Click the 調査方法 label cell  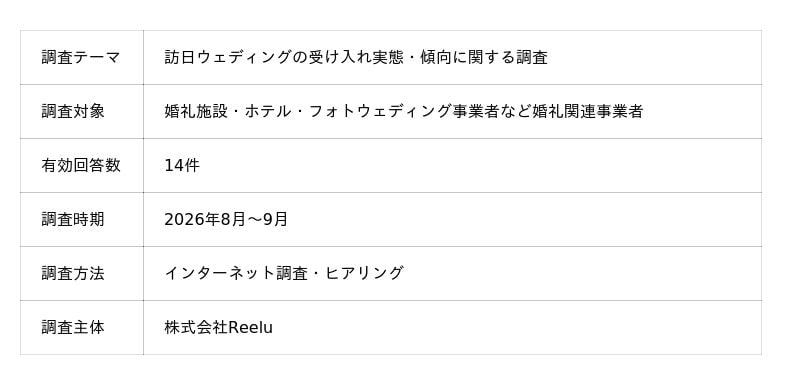coord(82,274)
